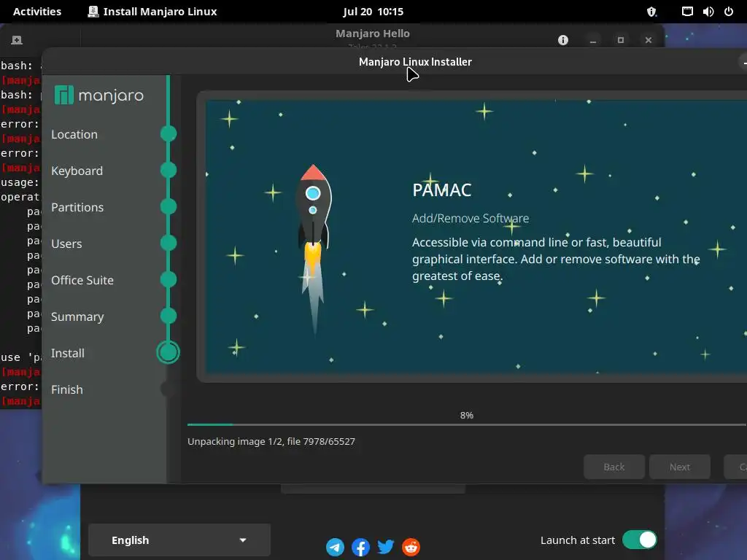Select the Office Suite step in the sidebar

tap(82, 281)
